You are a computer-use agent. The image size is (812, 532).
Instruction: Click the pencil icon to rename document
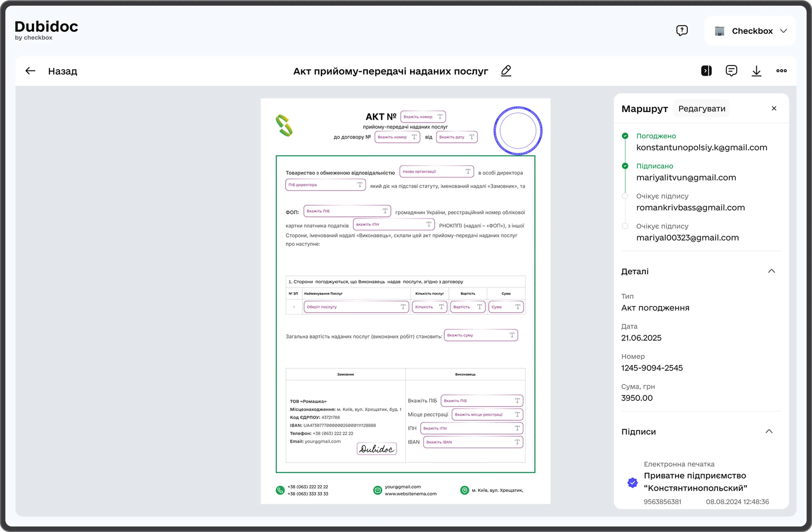click(x=506, y=71)
